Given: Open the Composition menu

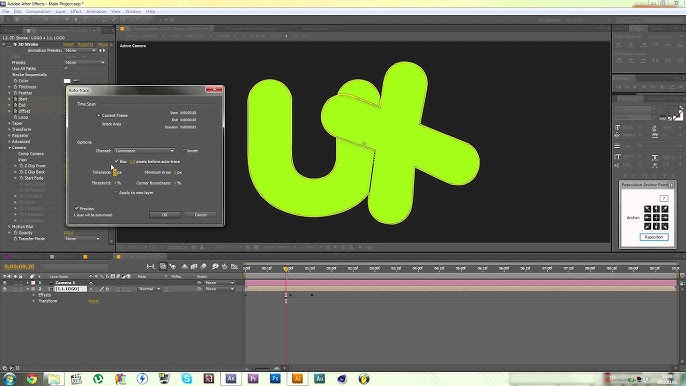Looking at the screenshot, I should (x=38, y=11).
